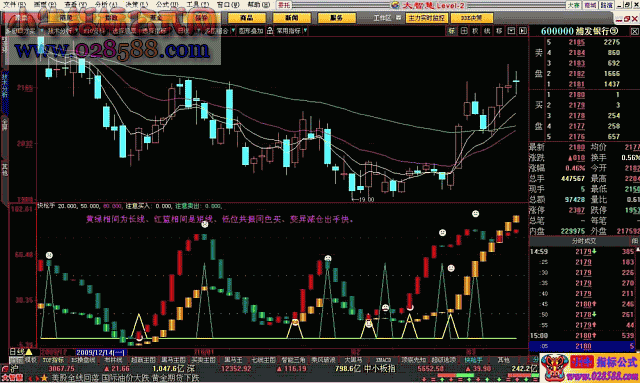Click the 统 statistics icon
The image size is (640, 383).
[487, 31]
